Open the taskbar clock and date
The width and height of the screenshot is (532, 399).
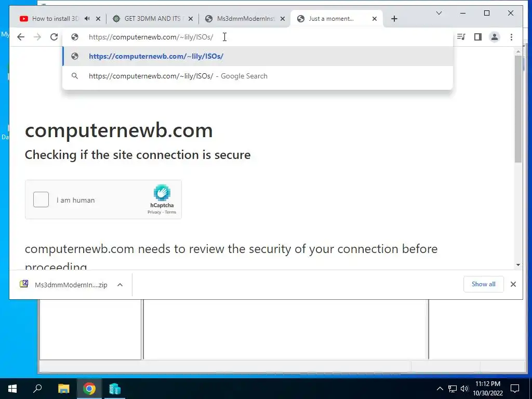coord(488,389)
